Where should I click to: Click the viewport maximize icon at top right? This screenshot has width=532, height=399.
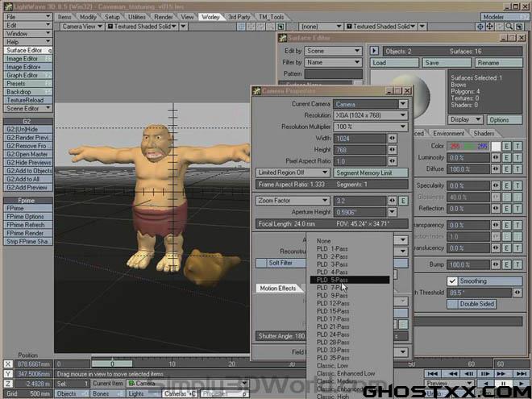point(519,27)
